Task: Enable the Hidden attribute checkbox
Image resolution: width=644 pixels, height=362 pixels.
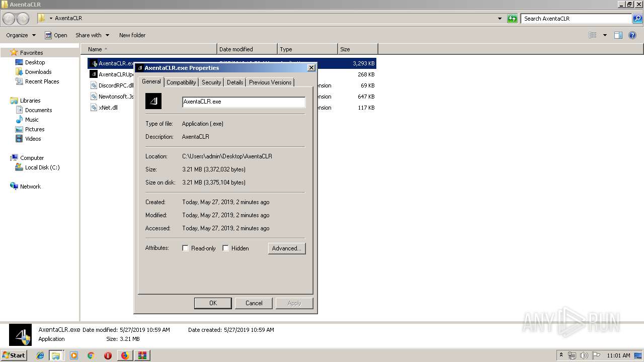Action: (x=226, y=248)
